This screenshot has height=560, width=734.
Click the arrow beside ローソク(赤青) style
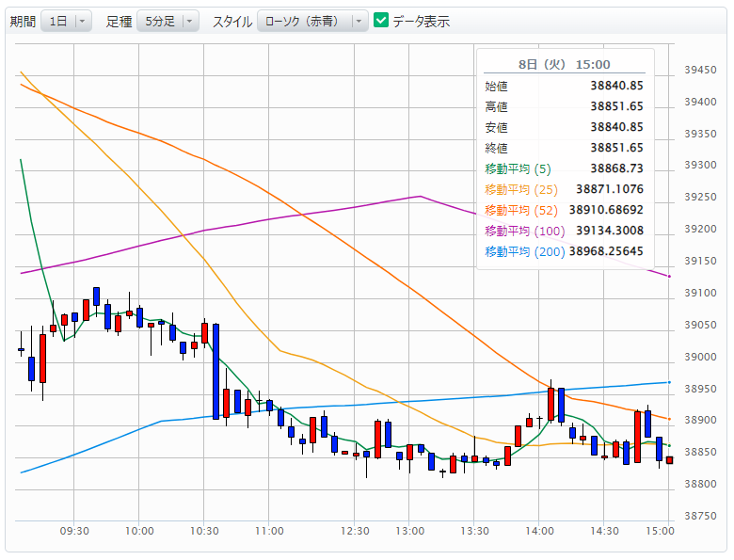coord(358,21)
